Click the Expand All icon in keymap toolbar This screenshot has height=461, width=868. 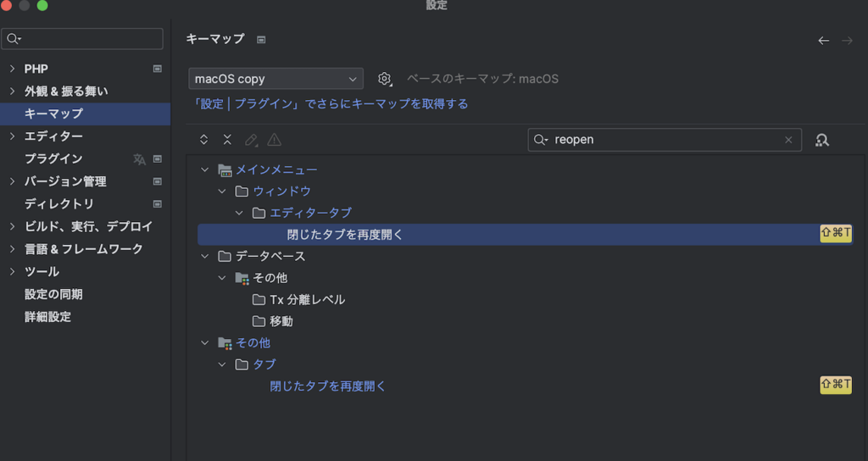203,140
